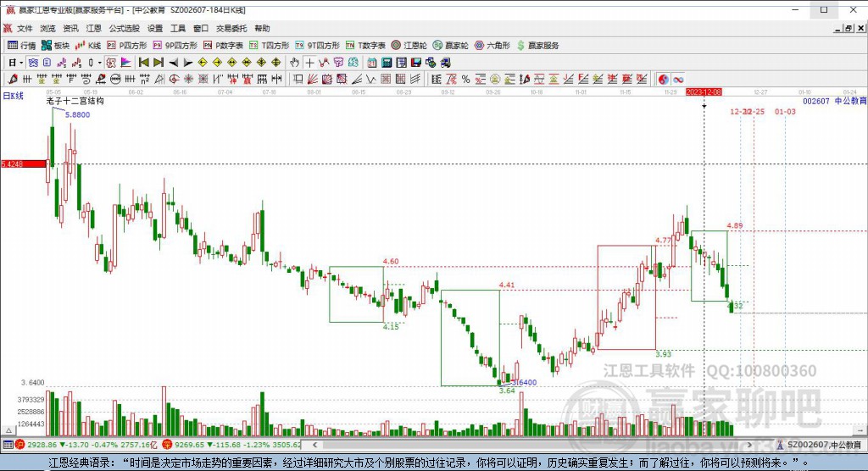Open 赢家服务 service with dollar icon
The width and height of the screenshot is (868, 471).
pyautogui.click(x=537, y=46)
